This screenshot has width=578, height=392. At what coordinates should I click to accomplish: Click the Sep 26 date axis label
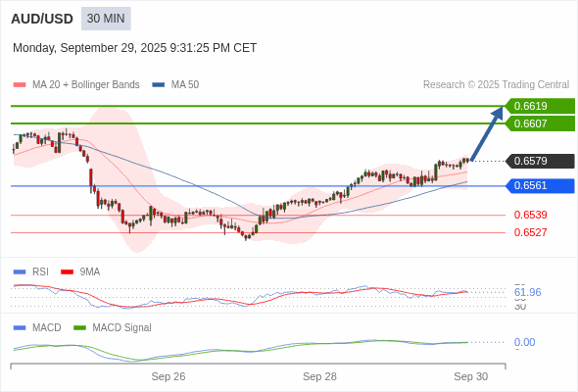point(169,376)
